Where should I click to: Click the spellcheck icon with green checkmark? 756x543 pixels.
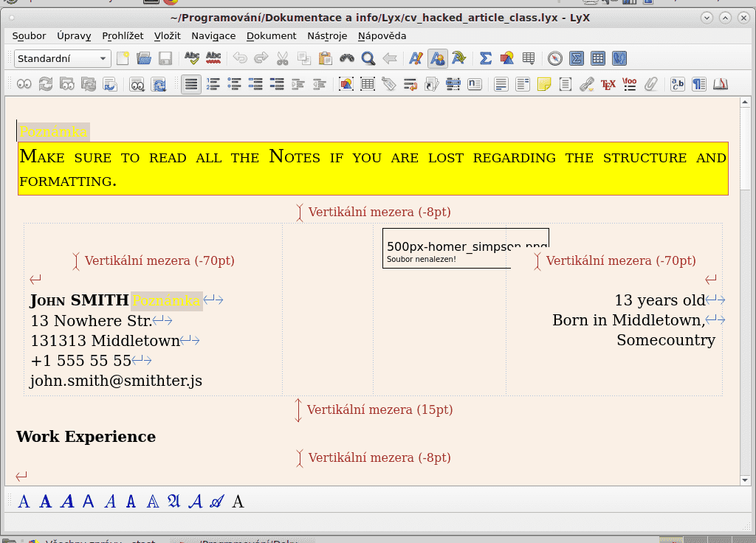point(192,58)
